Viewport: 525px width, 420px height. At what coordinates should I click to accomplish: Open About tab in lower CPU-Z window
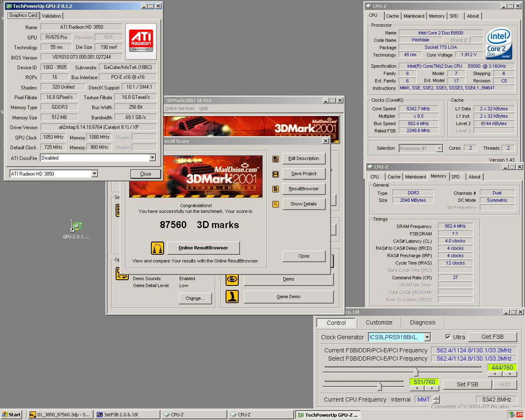click(x=475, y=177)
